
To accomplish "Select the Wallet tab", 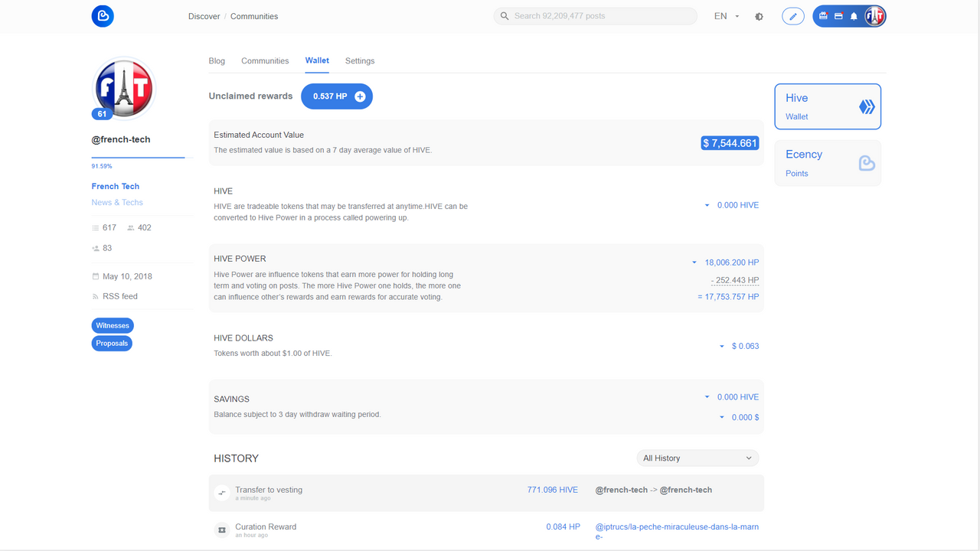I will coord(317,60).
